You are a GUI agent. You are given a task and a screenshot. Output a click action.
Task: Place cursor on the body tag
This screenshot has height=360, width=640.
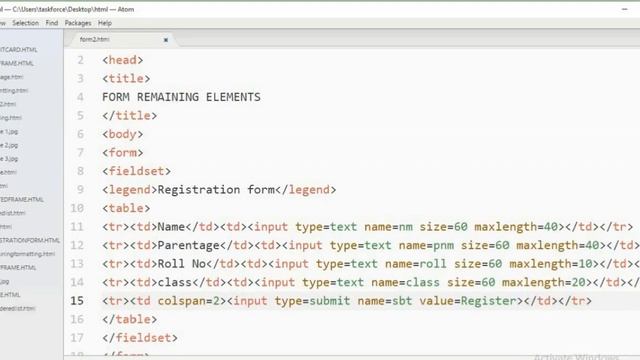point(122,134)
